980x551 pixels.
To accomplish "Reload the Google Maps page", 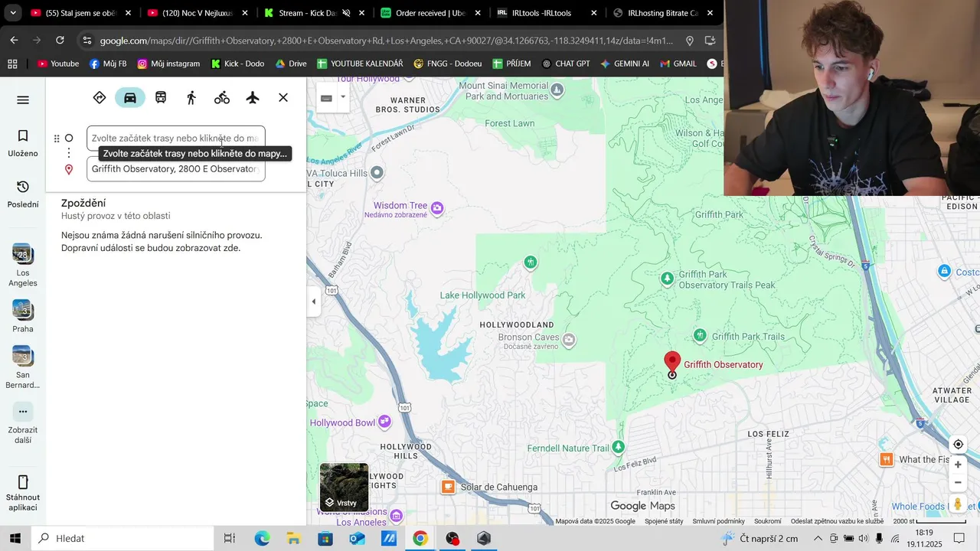I will click(x=60, y=41).
